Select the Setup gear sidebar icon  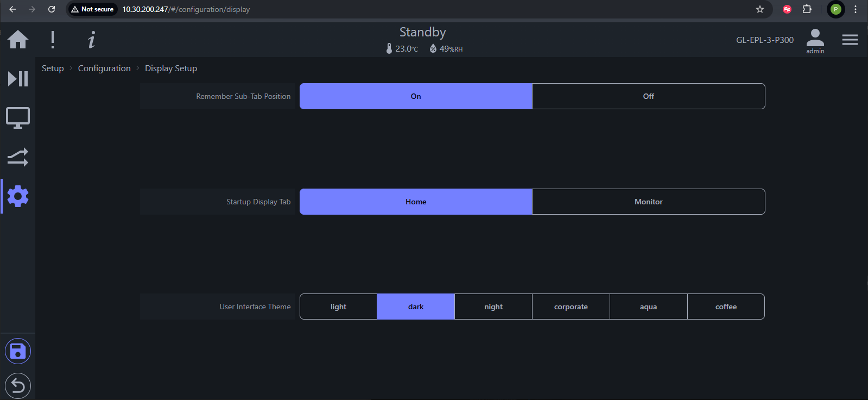click(x=18, y=196)
